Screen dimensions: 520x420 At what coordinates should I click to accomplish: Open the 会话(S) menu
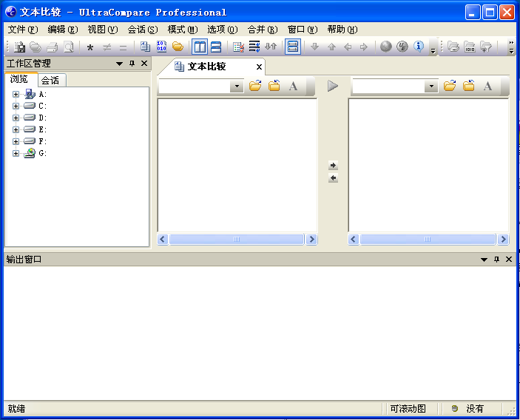(143, 30)
